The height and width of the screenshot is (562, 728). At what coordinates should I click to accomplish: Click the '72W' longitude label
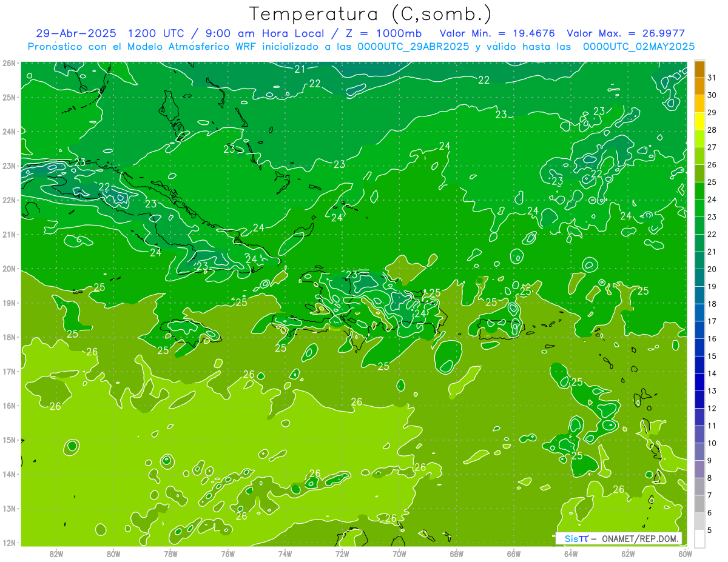[x=342, y=554]
